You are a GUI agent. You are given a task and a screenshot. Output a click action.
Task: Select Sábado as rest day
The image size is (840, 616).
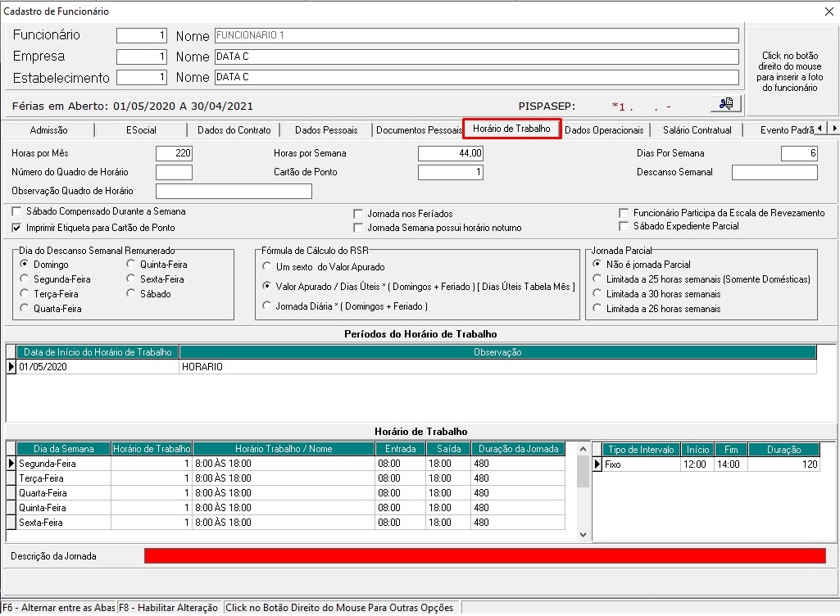coord(131,293)
